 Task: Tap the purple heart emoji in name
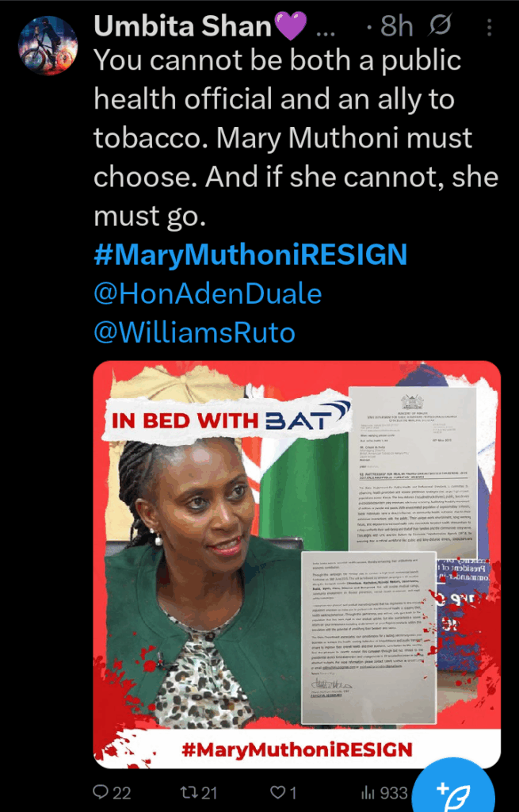[290, 27]
